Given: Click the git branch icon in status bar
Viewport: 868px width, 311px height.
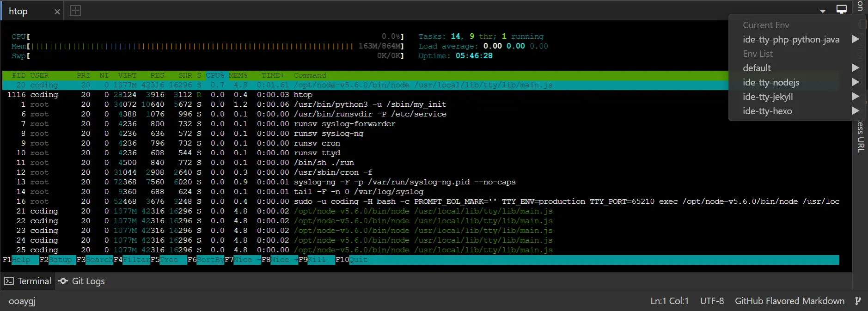Looking at the screenshot, I should (858, 301).
